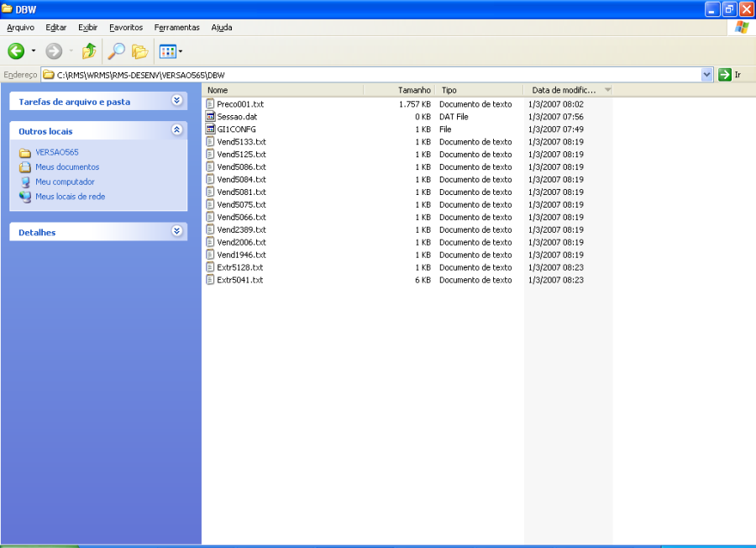Select file name Vend5133.txt
The height and width of the screenshot is (548, 756).
tap(242, 142)
